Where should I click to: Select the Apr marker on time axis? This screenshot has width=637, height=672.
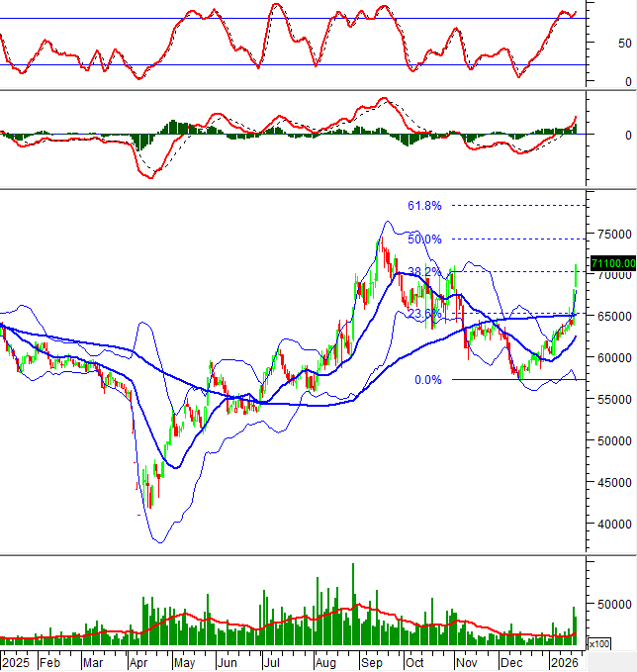139,662
